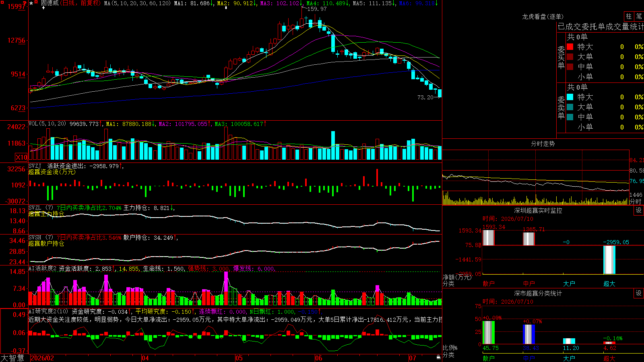Click the green 散户 ratio bar 45.75

tap(488, 332)
